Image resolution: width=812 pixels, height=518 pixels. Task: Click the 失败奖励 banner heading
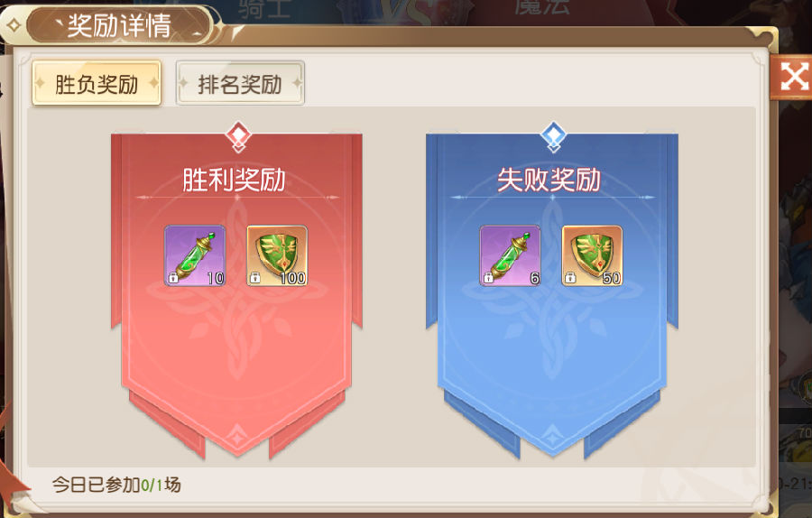pyautogui.click(x=549, y=180)
